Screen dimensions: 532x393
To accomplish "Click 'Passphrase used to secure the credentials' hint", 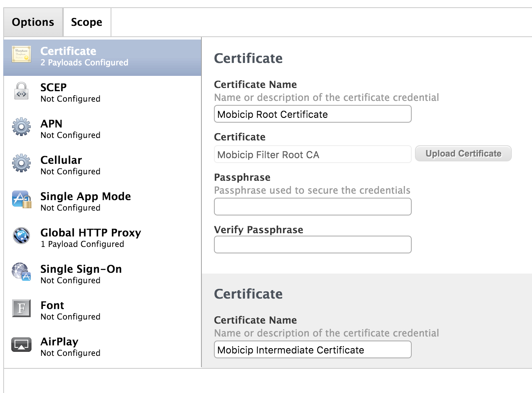I will (x=312, y=190).
